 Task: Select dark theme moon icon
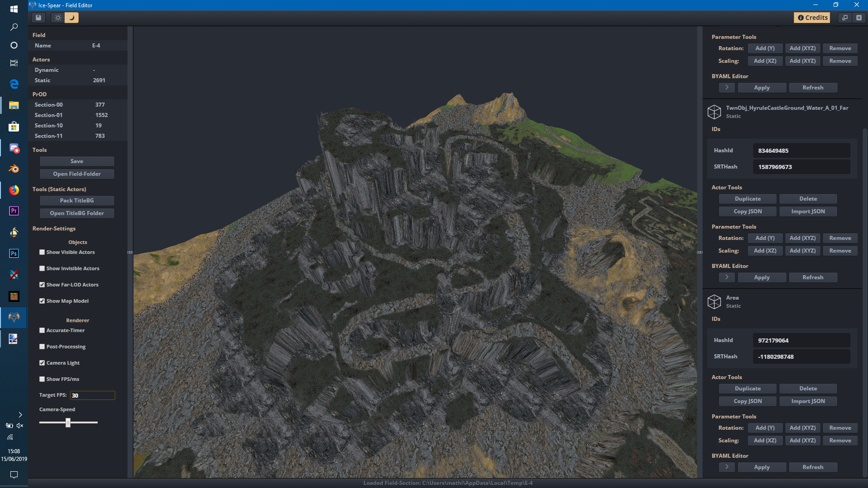tap(71, 18)
